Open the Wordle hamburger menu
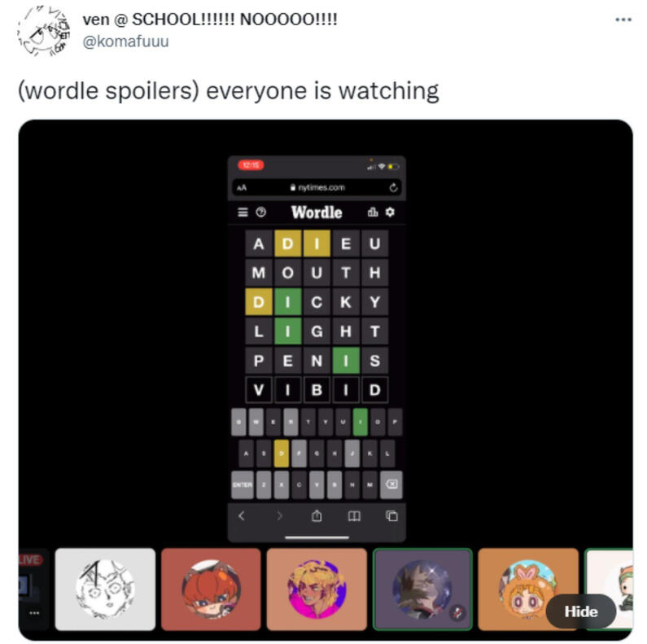The image size is (647, 644). pyautogui.click(x=243, y=212)
